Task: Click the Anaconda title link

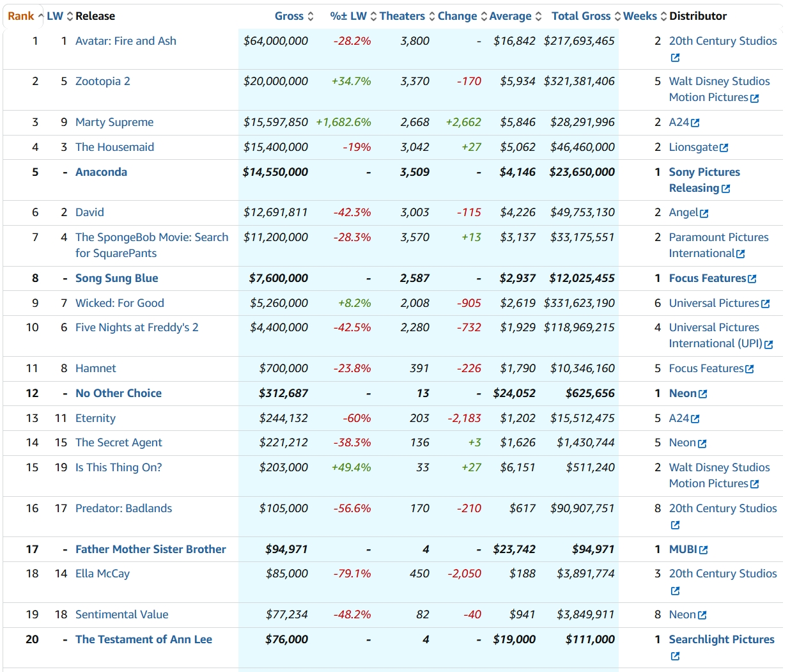Action: (101, 172)
